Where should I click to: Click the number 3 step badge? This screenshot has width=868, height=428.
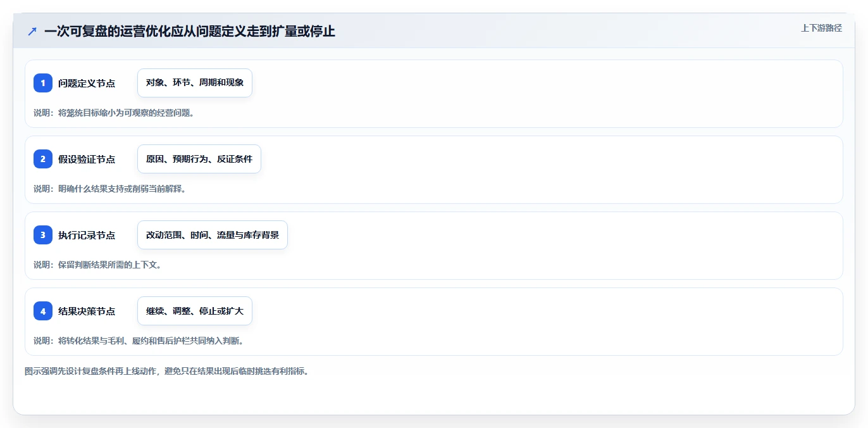43,235
